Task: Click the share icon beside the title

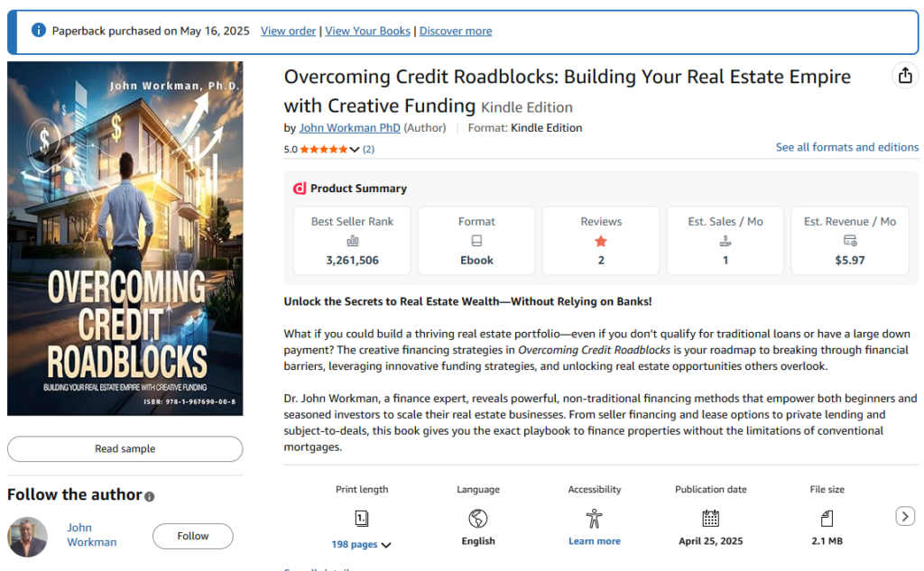Action: coord(905,76)
